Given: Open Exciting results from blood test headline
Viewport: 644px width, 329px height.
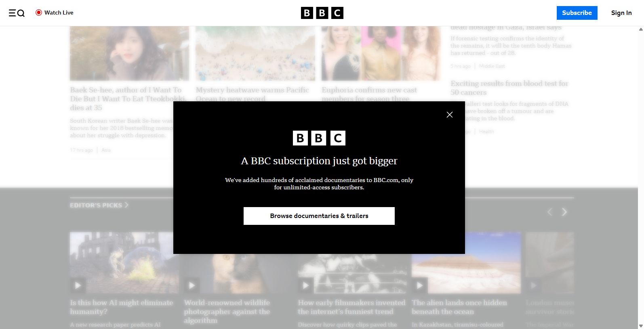Looking at the screenshot, I should [509, 88].
